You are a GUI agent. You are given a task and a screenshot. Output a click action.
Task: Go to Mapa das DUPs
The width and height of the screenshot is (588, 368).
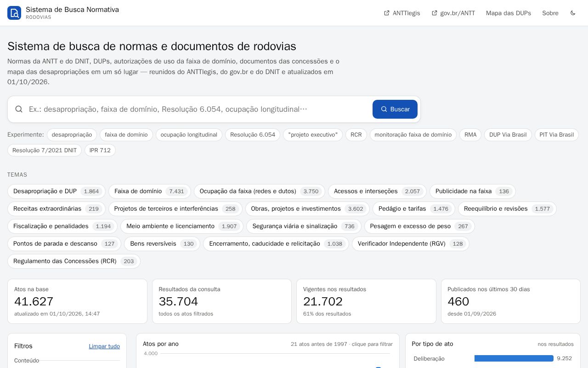tap(509, 13)
